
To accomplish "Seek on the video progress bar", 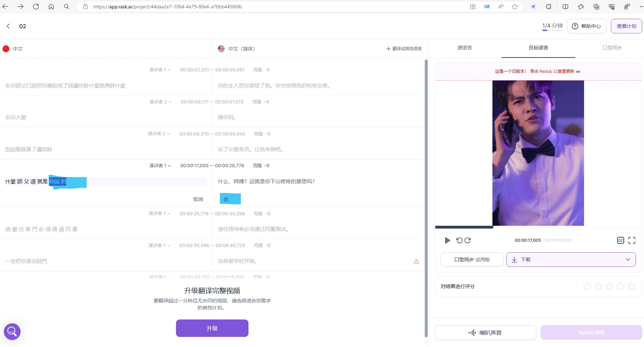I will coord(538,227).
